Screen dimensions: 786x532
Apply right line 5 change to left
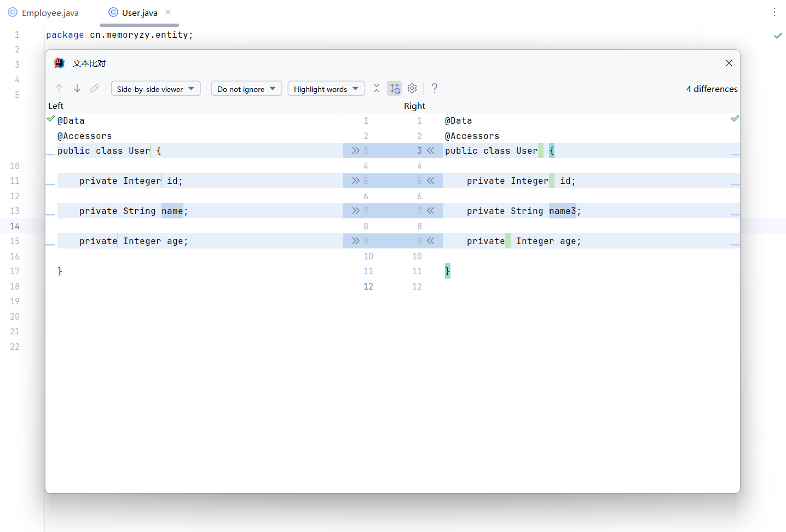coord(431,181)
